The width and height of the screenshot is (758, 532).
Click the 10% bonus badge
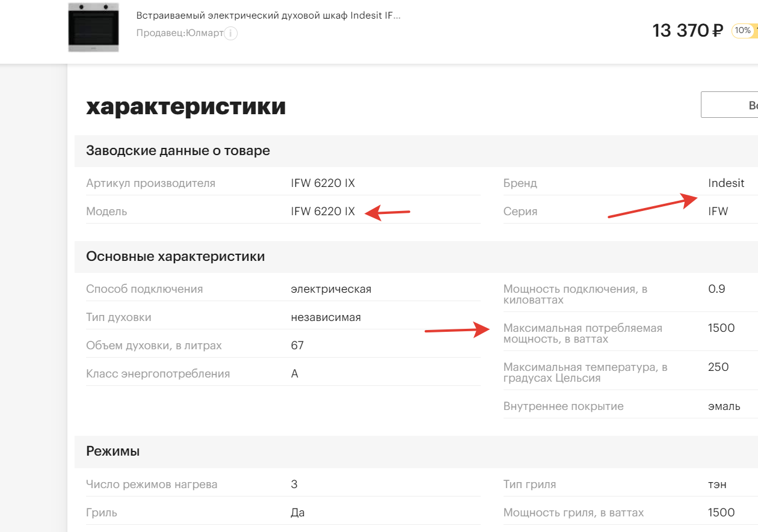tap(744, 30)
